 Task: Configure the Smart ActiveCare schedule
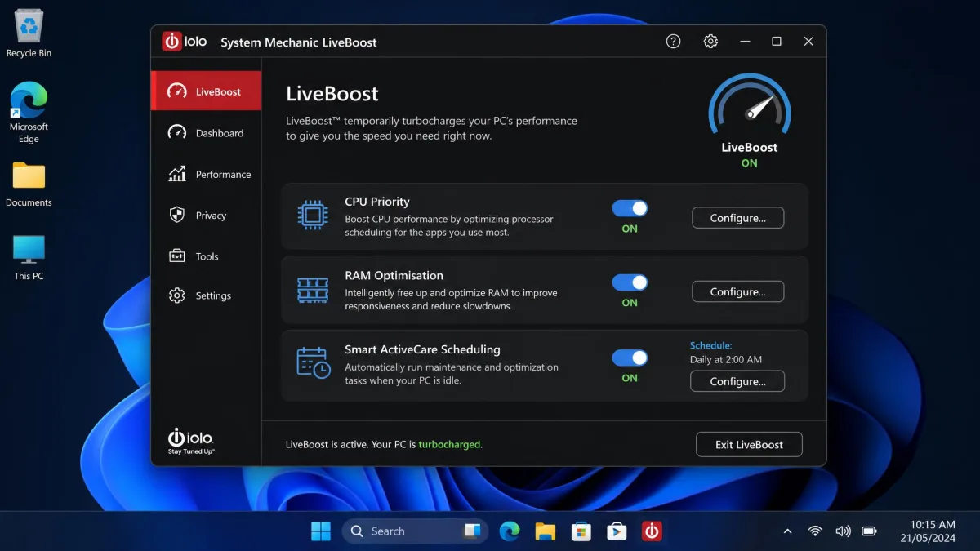(738, 381)
